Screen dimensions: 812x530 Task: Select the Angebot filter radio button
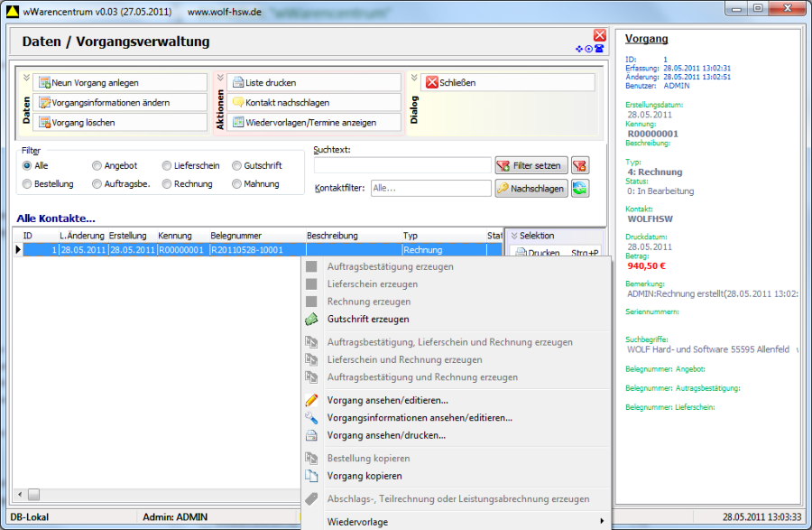coord(97,166)
